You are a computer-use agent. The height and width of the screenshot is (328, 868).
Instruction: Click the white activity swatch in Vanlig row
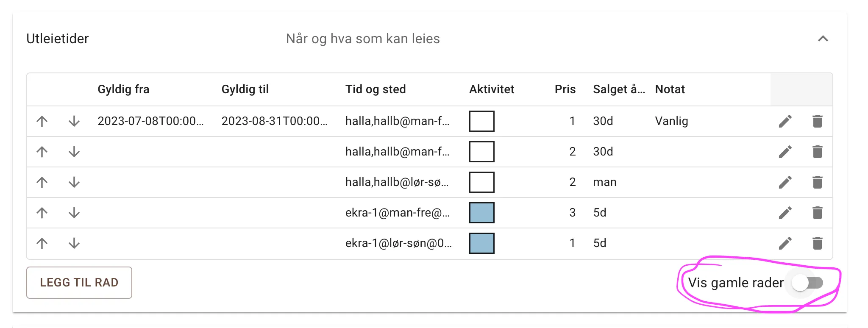[x=481, y=121]
